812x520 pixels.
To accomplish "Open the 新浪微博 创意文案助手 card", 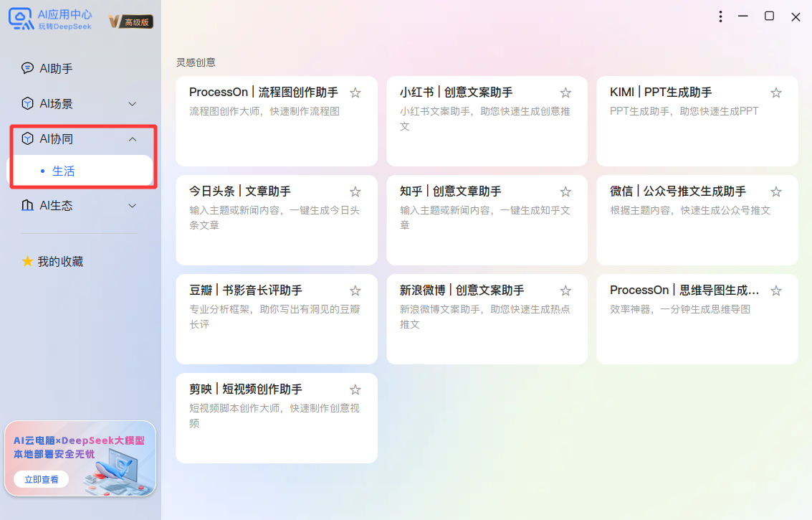I will pyautogui.click(x=487, y=319).
